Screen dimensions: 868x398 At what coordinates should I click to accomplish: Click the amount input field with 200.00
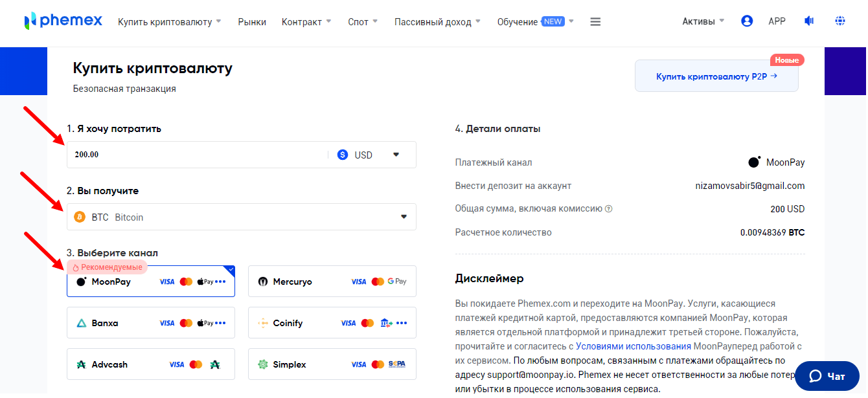click(x=194, y=155)
